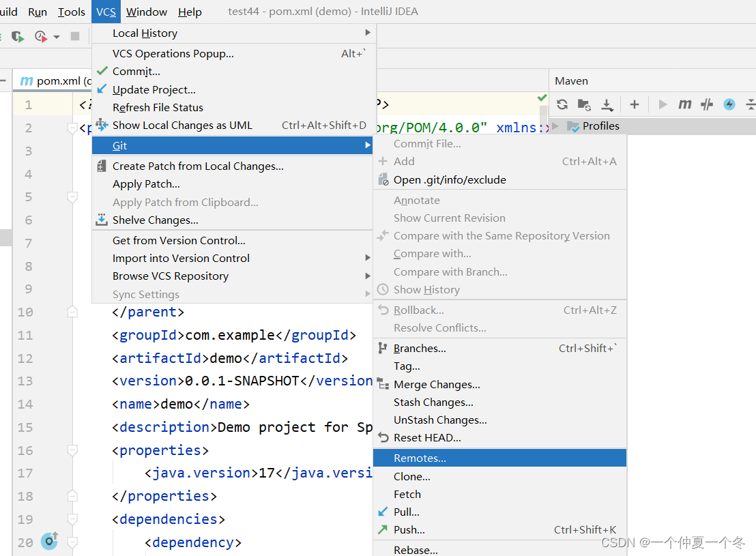Open dropdown arrow next to profiler icon
This screenshot has height=556, width=756.
click(57, 37)
